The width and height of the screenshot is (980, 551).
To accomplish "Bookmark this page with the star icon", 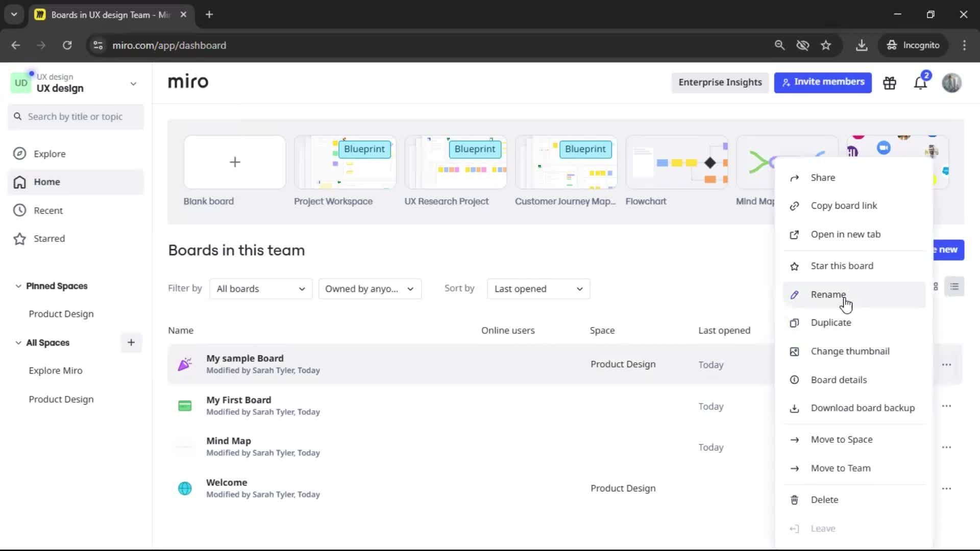I will (x=826, y=45).
